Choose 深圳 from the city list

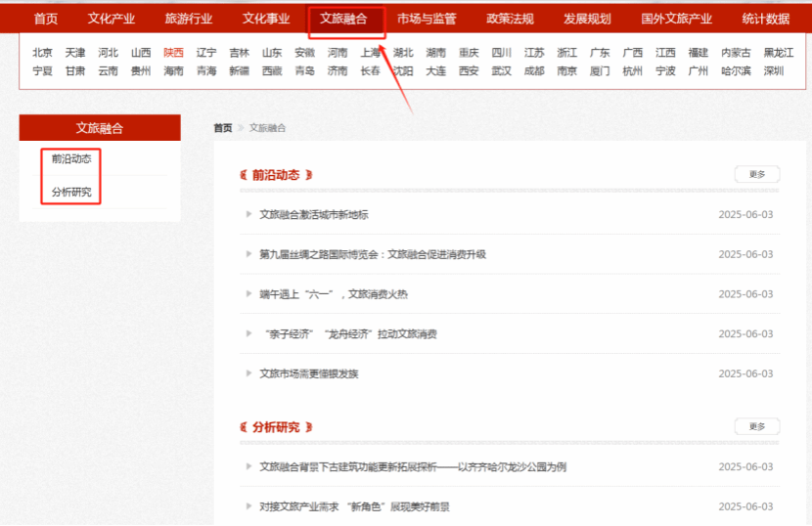click(773, 71)
